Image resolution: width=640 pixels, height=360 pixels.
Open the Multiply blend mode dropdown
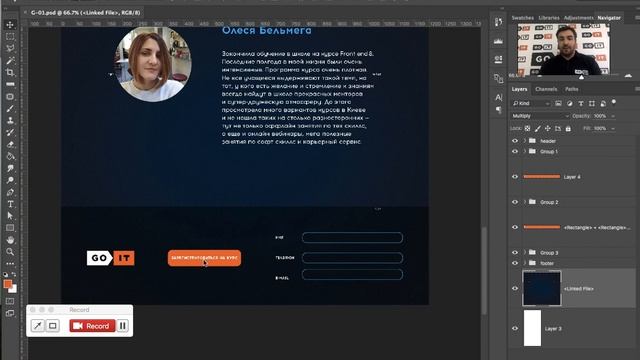pos(540,116)
